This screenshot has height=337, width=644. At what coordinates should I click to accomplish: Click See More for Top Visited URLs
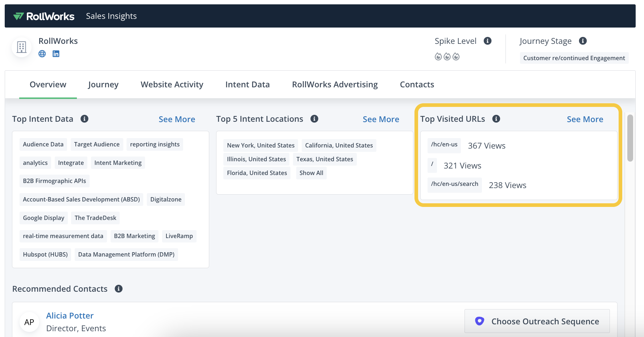pyautogui.click(x=585, y=119)
